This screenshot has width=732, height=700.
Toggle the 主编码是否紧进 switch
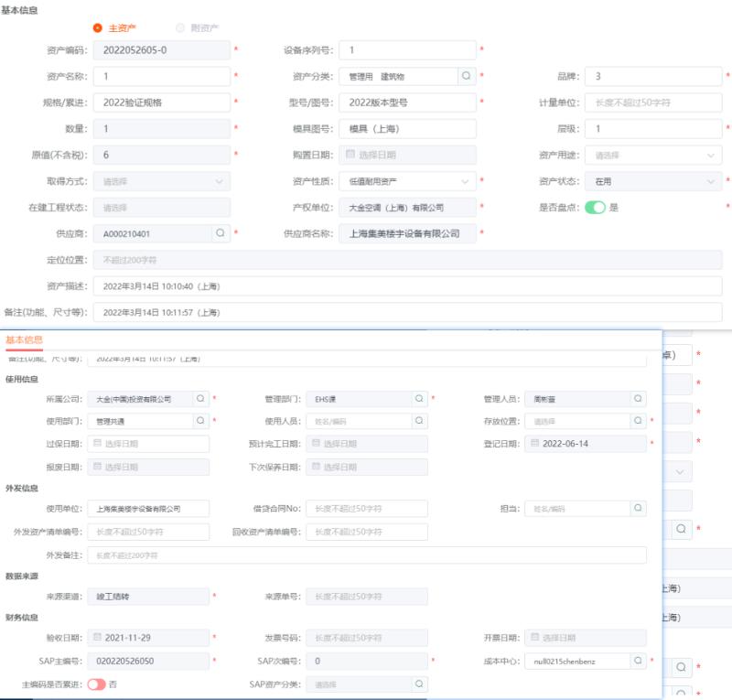coord(96,684)
